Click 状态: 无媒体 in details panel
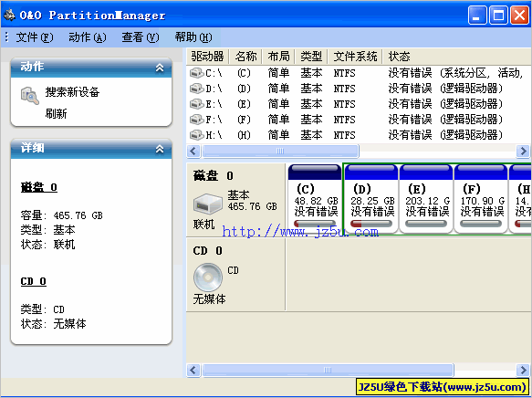The image size is (532, 398). click(53, 324)
